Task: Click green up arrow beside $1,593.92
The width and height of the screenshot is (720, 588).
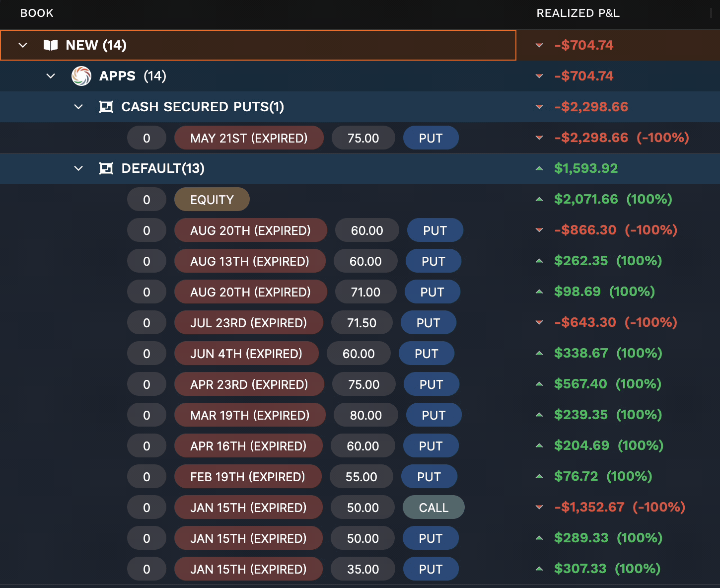Action: [x=539, y=168]
